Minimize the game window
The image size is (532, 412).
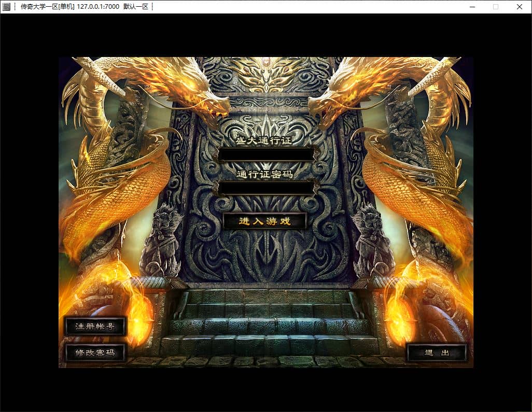[x=472, y=7]
